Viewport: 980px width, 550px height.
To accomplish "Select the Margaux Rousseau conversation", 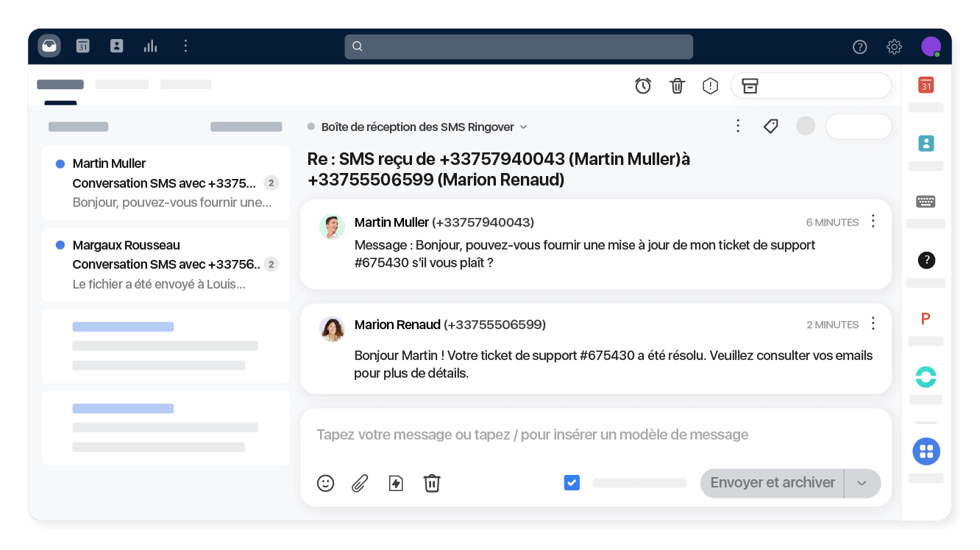I will click(166, 264).
